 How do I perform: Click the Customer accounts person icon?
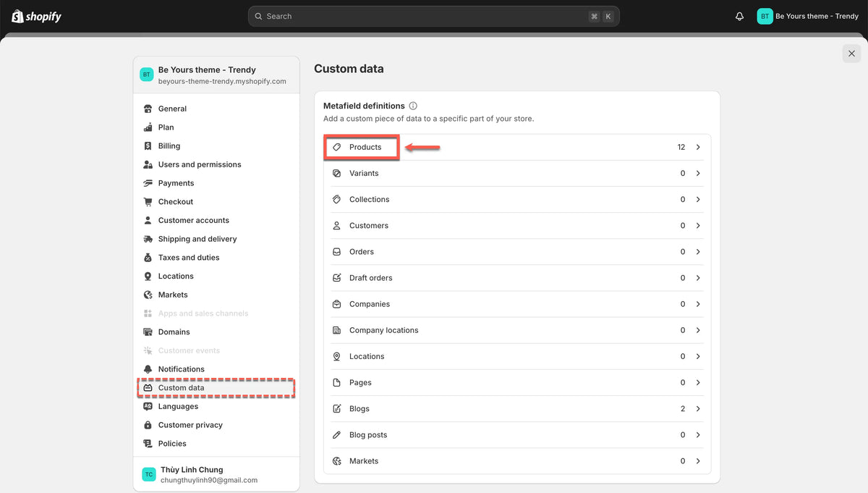(148, 220)
